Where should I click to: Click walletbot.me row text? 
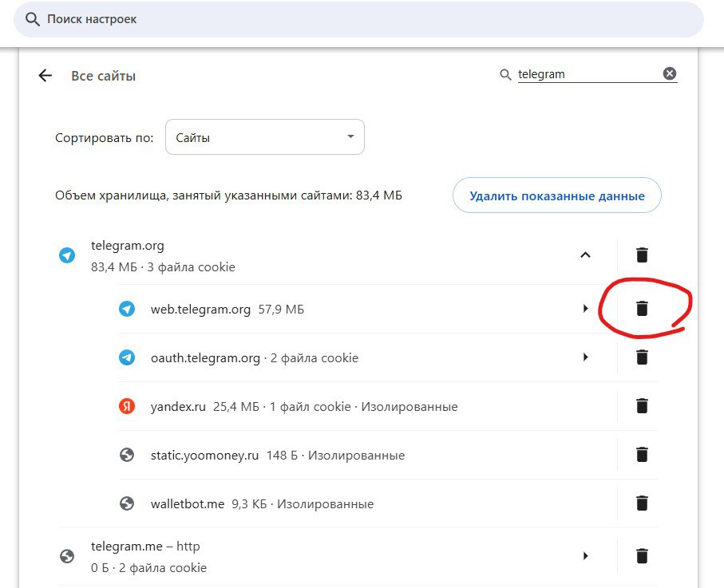[262, 504]
